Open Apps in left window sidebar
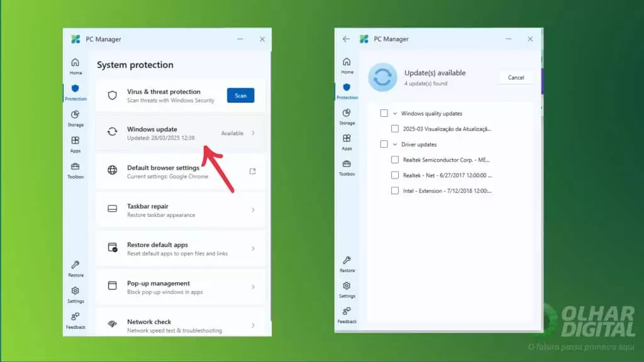The height and width of the screenshot is (362, 644). click(x=75, y=145)
